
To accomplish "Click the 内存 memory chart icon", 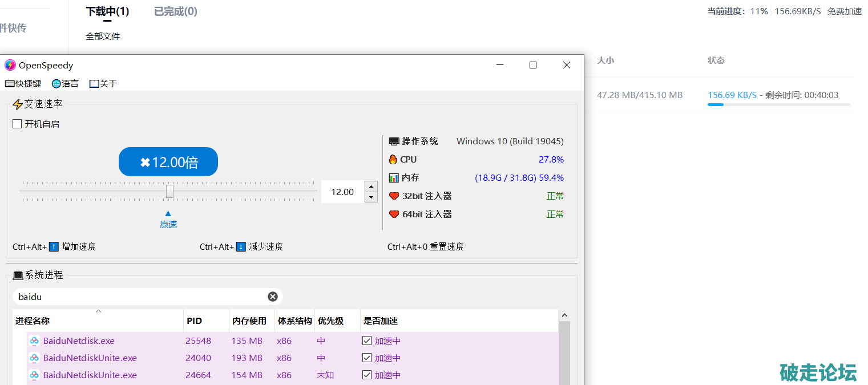I will click(393, 178).
